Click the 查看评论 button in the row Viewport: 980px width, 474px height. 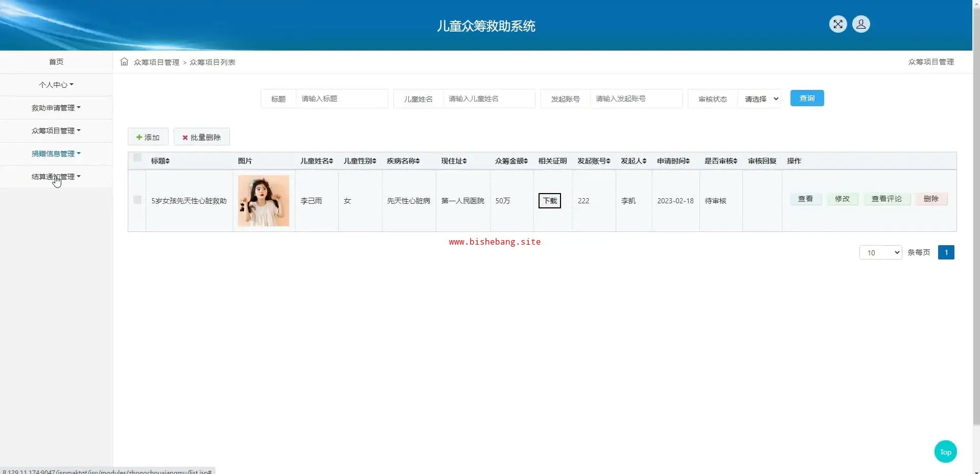(886, 199)
